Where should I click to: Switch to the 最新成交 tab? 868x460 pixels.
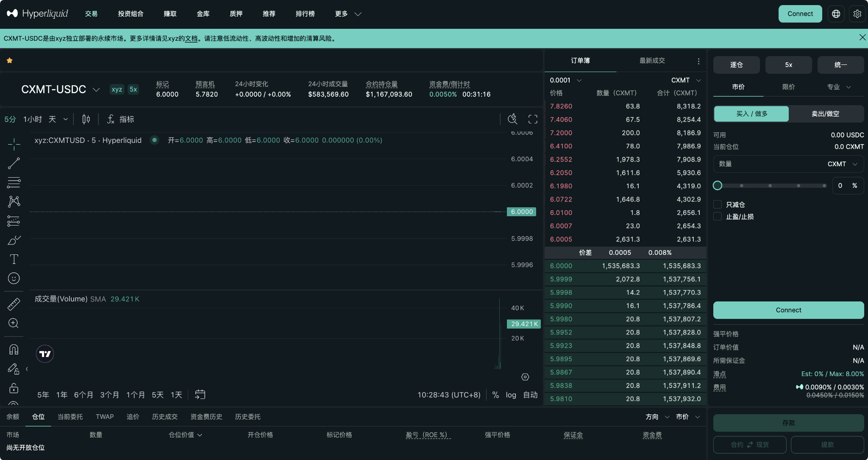[x=652, y=61]
